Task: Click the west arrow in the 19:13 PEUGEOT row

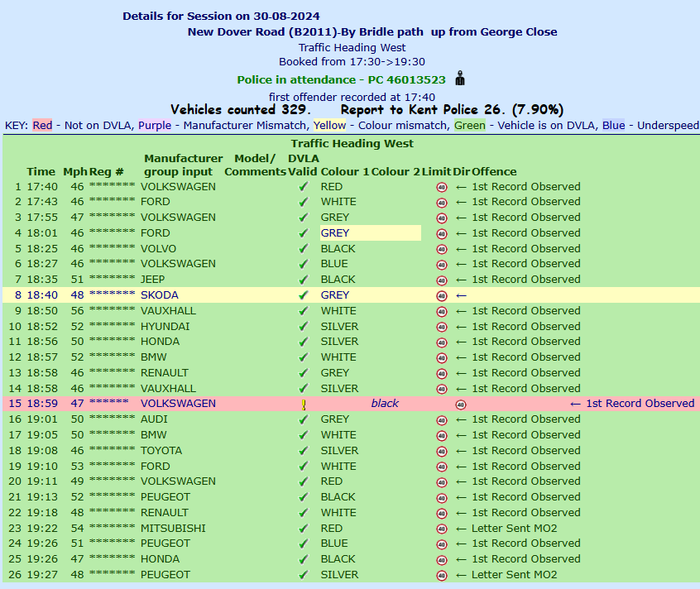Action: pos(461,497)
